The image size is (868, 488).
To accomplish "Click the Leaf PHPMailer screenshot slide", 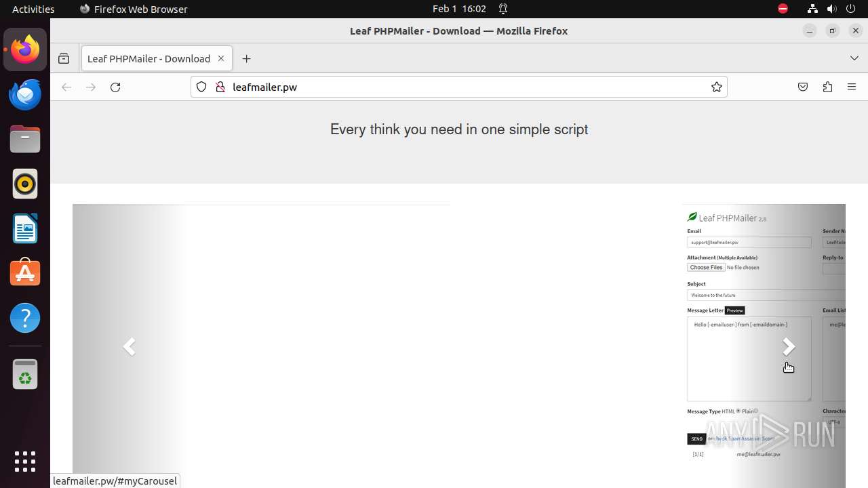I will click(x=764, y=346).
